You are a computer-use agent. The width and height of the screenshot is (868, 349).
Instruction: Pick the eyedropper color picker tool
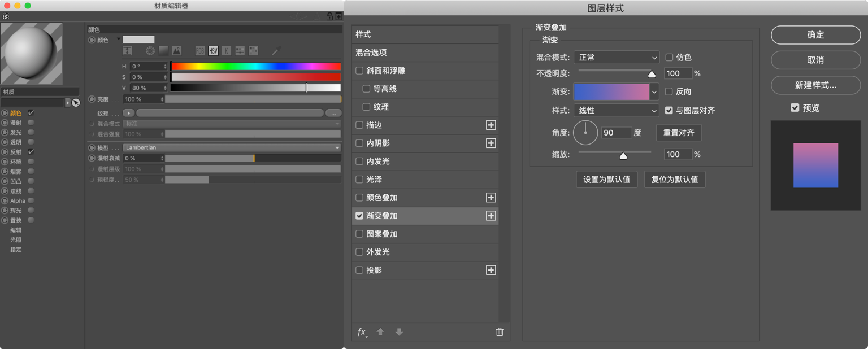276,51
